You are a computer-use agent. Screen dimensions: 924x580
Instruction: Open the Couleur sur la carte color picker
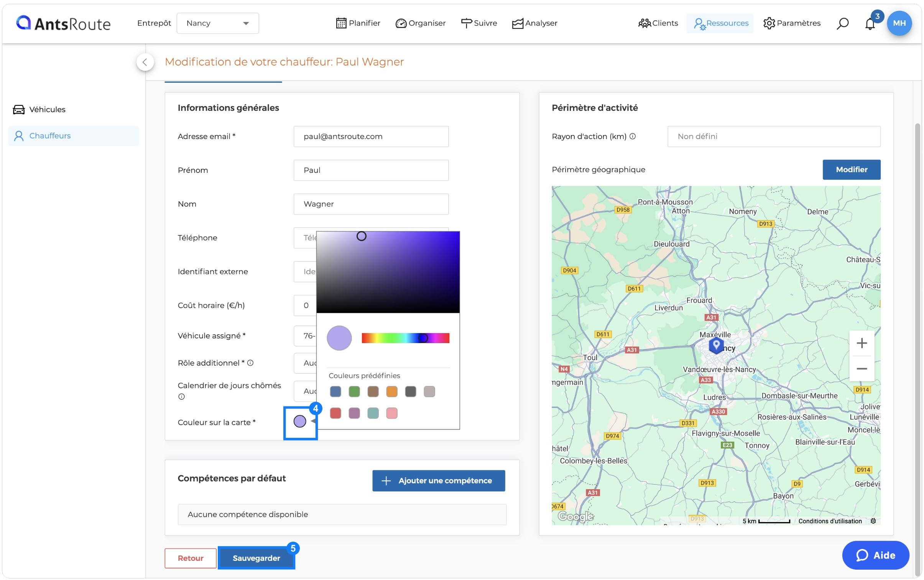[299, 421]
